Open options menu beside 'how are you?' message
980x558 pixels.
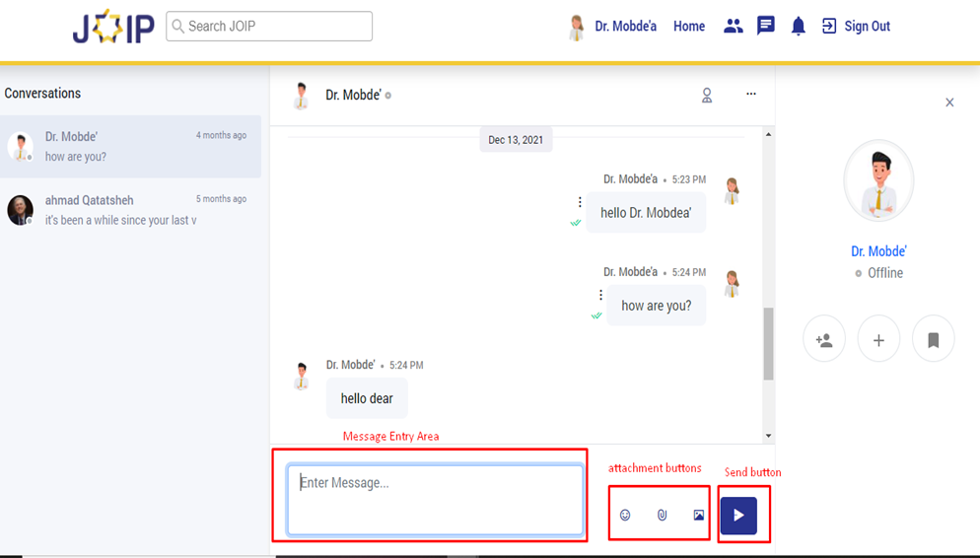coord(600,295)
